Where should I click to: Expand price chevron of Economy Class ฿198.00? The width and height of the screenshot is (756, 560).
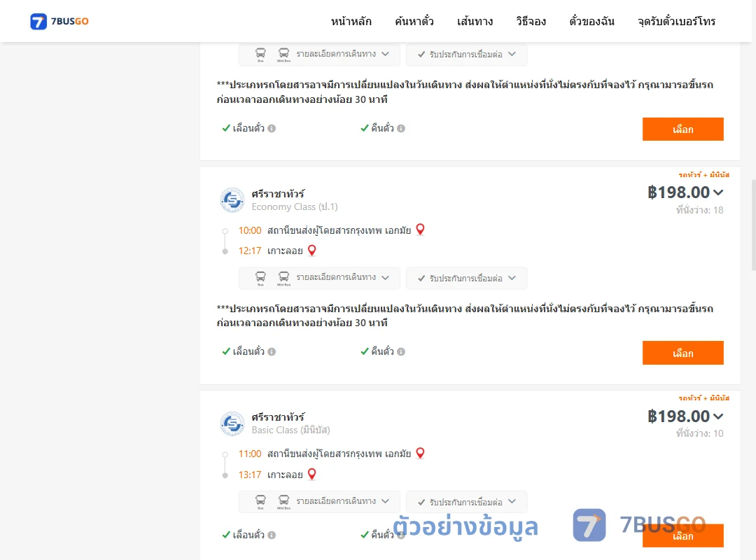pyautogui.click(x=718, y=192)
